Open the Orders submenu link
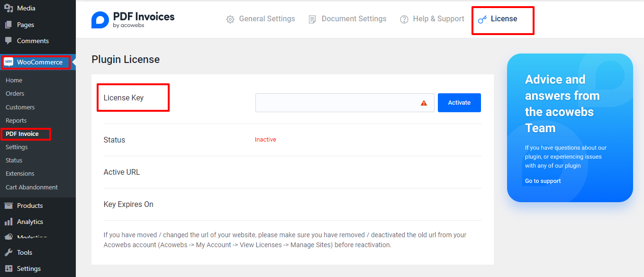This screenshot has height=277, width=644. coord(15,94)
